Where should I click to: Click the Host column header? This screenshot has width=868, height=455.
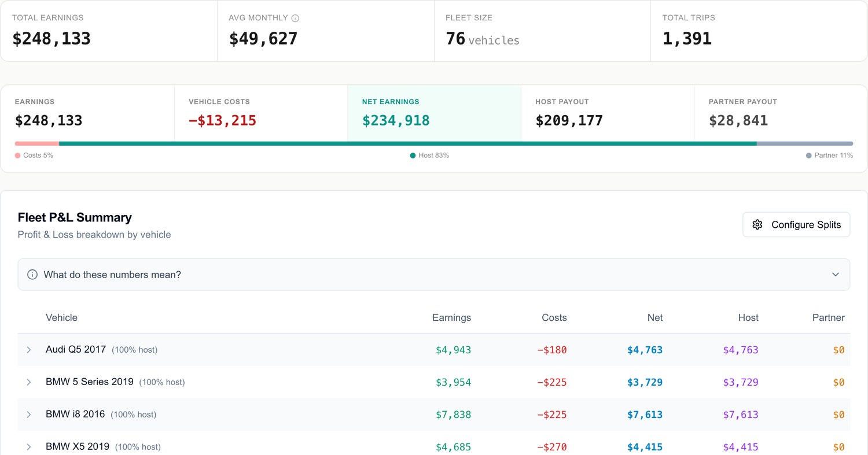tap(748, 317)
